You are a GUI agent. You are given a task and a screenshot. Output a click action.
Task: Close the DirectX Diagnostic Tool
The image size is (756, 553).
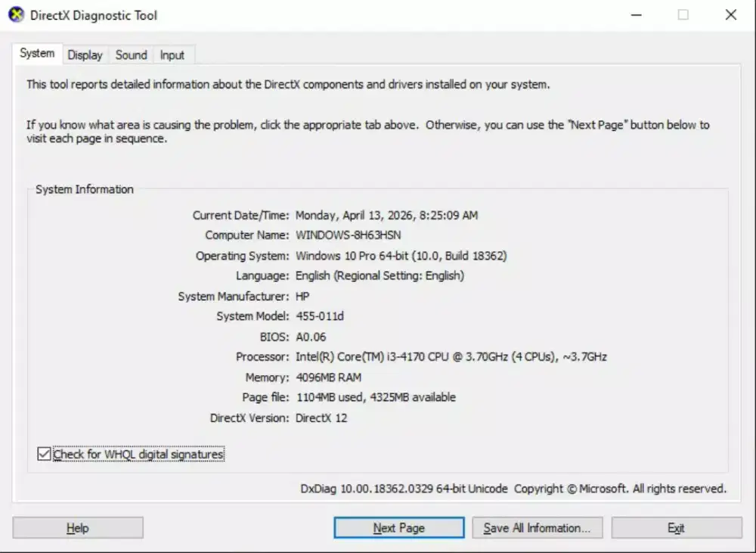(x=730, y=14)
